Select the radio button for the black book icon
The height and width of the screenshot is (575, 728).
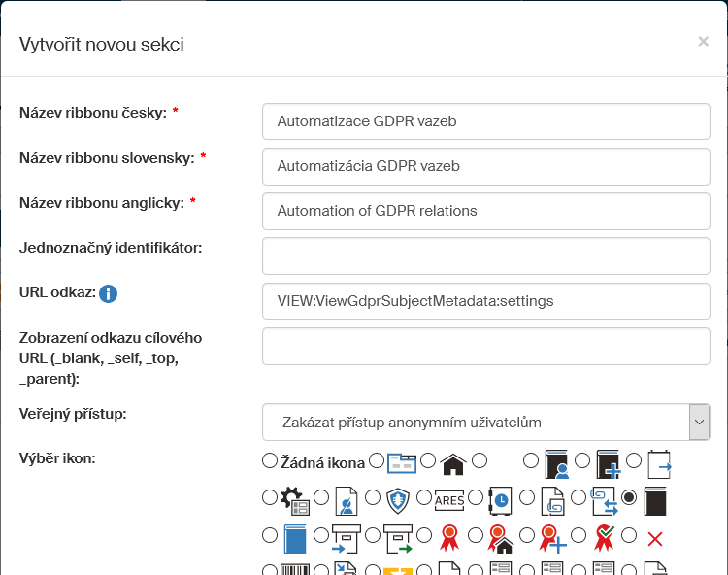pyautogui.click(x=629, y=497)
